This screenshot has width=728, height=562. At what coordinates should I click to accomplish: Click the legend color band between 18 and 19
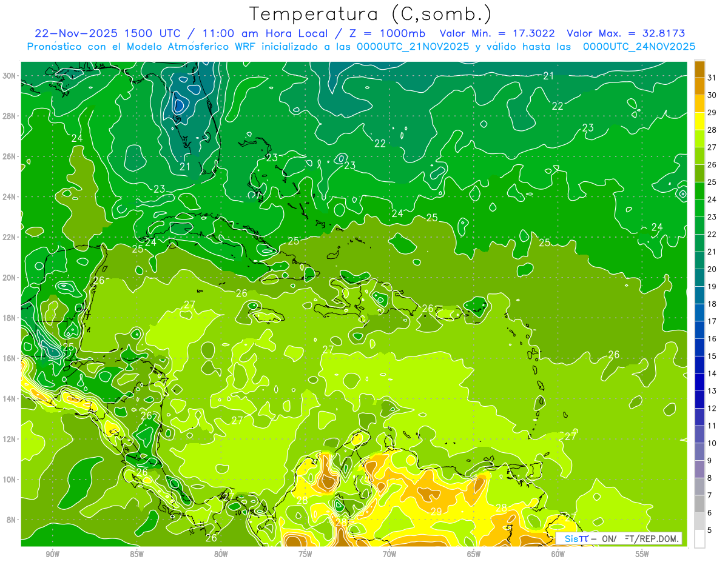tap(699, 296)
